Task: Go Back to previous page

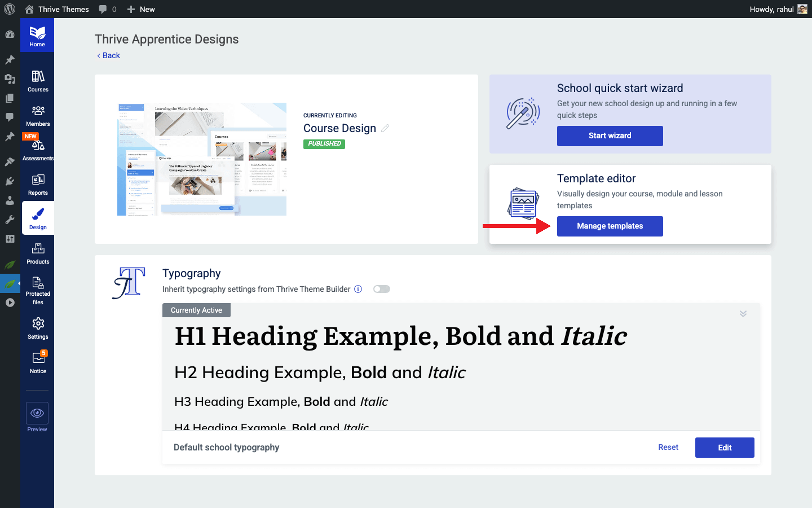Action: 108,55
